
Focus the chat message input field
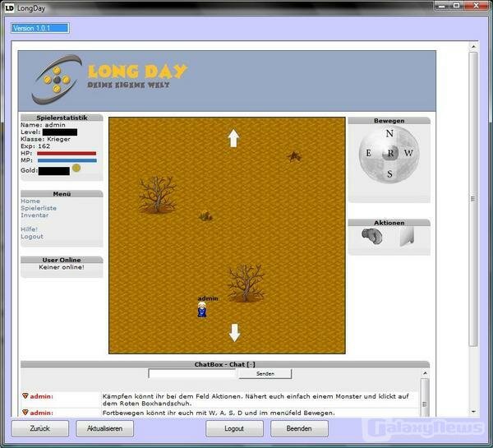coord(192,373)
